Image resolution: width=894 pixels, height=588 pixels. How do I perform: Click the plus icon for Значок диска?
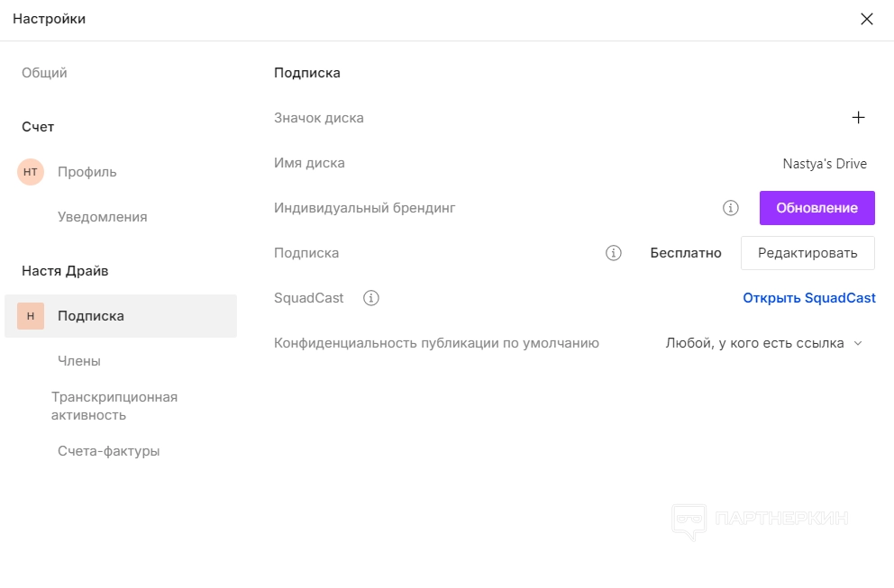pyautogui.click(x=858, y=118)
